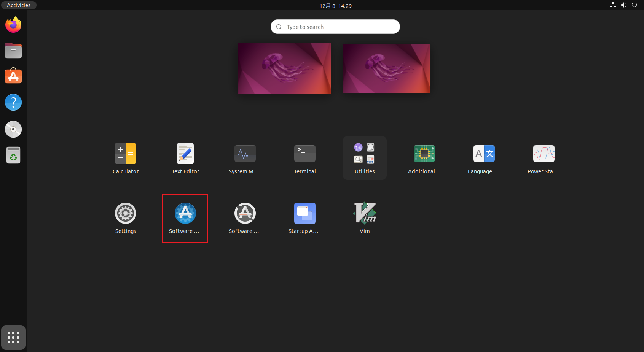Open the Files manager in the dock

coord(13,51)
